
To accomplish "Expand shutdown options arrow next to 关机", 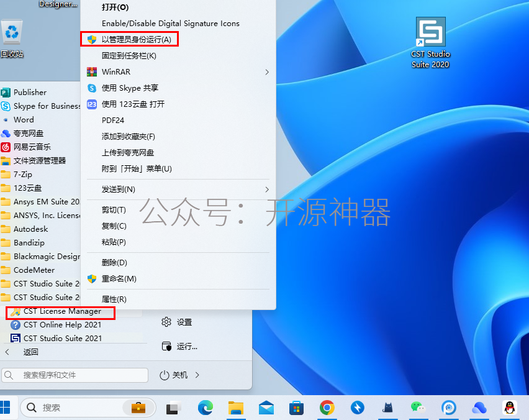I will [197, 375].
